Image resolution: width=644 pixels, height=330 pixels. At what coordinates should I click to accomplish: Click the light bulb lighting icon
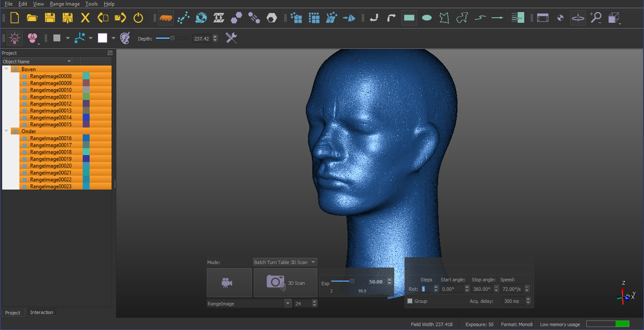pos(15,38)
